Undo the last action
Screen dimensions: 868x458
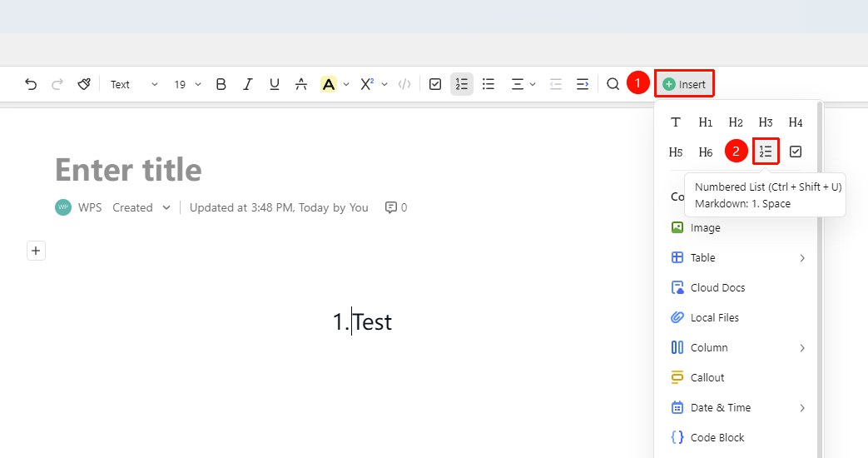point(31,84)
